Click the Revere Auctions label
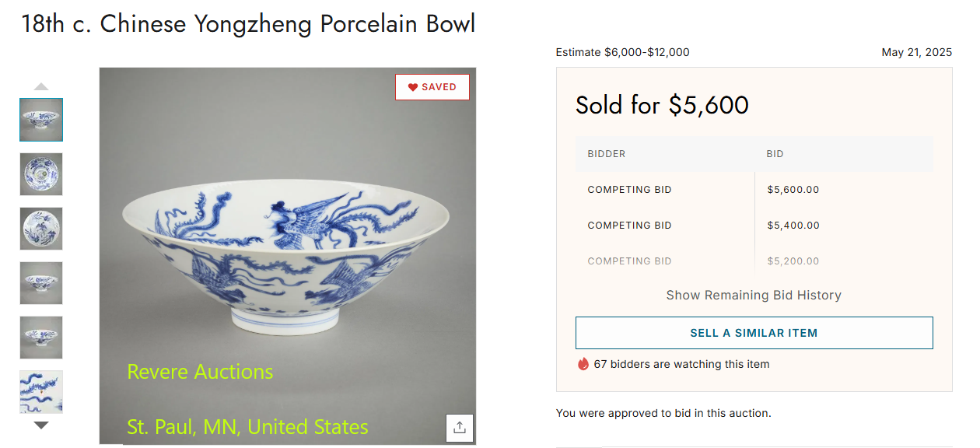980x448 pixels. click(x=200, y=372)
